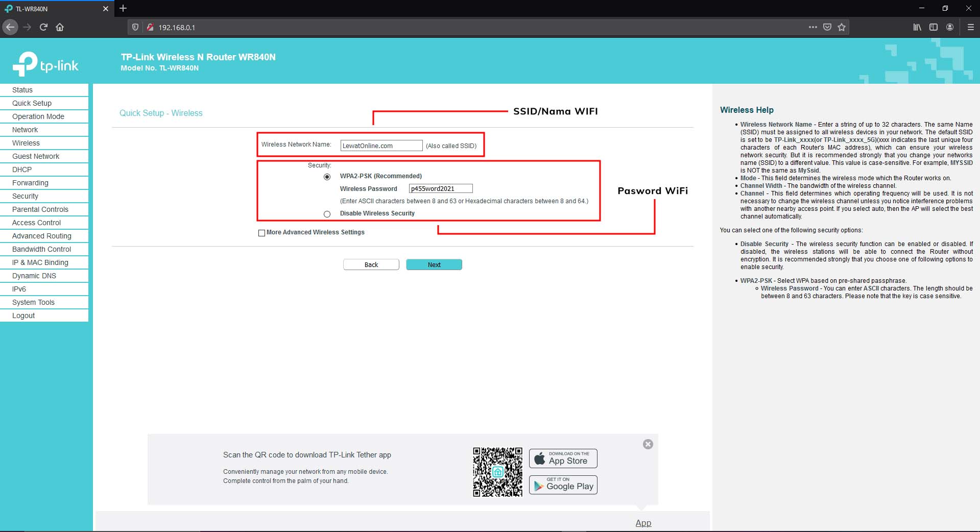Viewport: 980px width, 532px height.
Task: Click the tp-link logo
Action: point(45,64)
